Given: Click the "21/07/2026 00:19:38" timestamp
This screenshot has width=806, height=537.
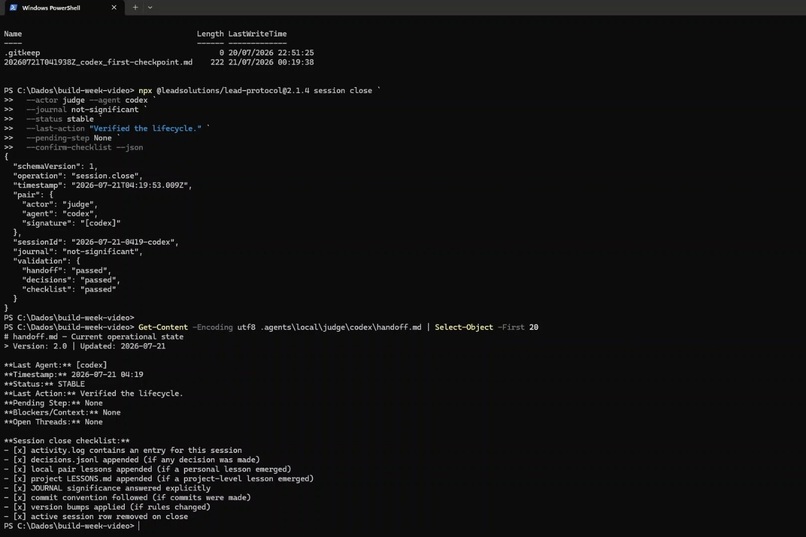Looking at the screenshot, I should click(x=271, y=62).
